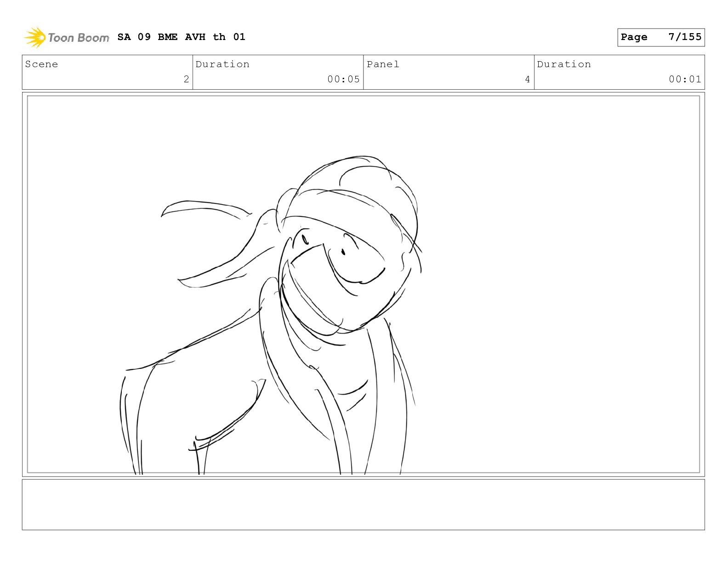Click the 'Scene' header label
The height and width of the screenshot is (563, 728).
(x=42, y=64)
